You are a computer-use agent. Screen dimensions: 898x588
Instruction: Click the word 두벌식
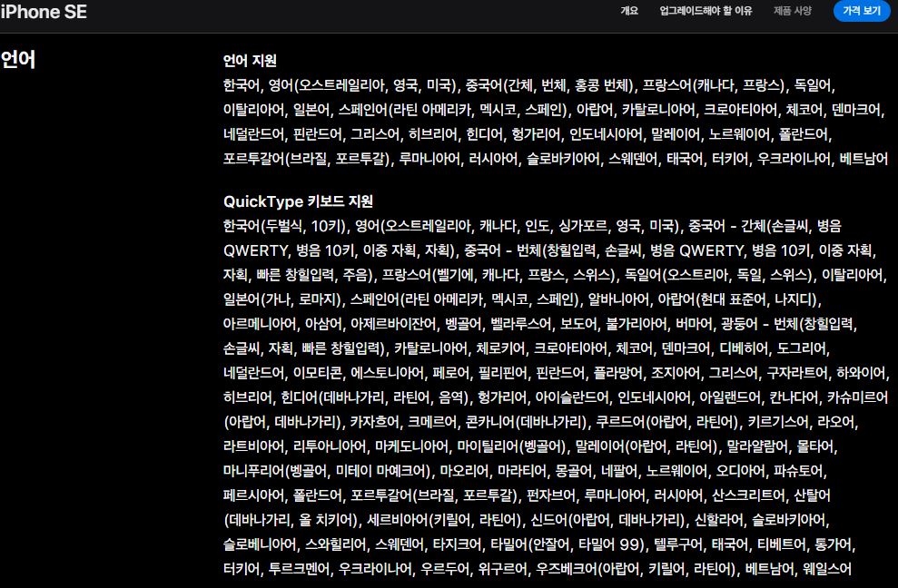coord(284,226)
